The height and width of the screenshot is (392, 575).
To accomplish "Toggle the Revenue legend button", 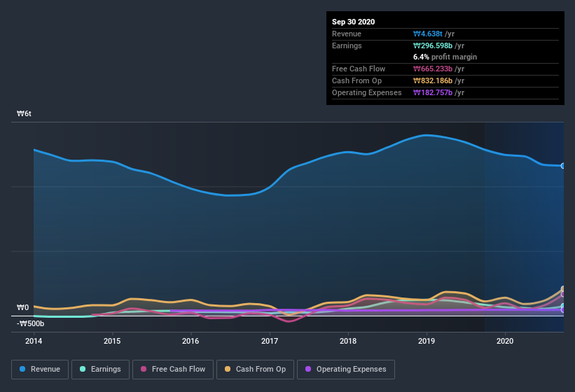I will coord(40,370).
